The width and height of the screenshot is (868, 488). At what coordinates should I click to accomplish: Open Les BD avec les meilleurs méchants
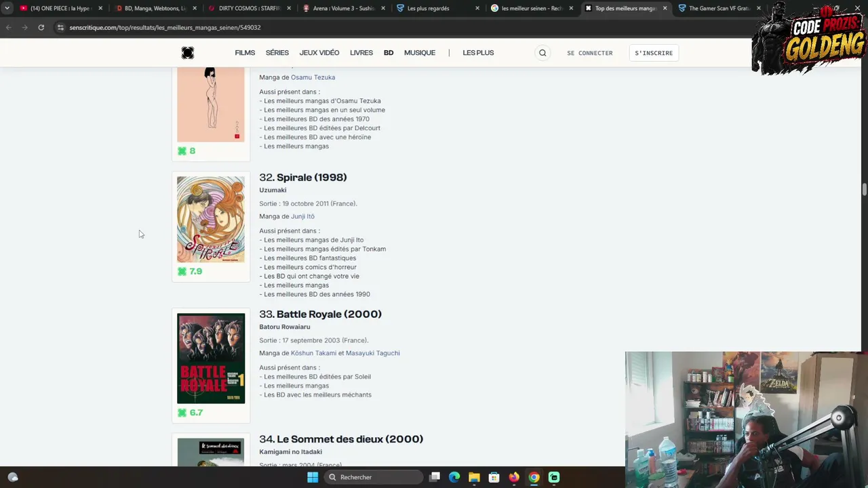pyautogui.click(x=317, y=395)
